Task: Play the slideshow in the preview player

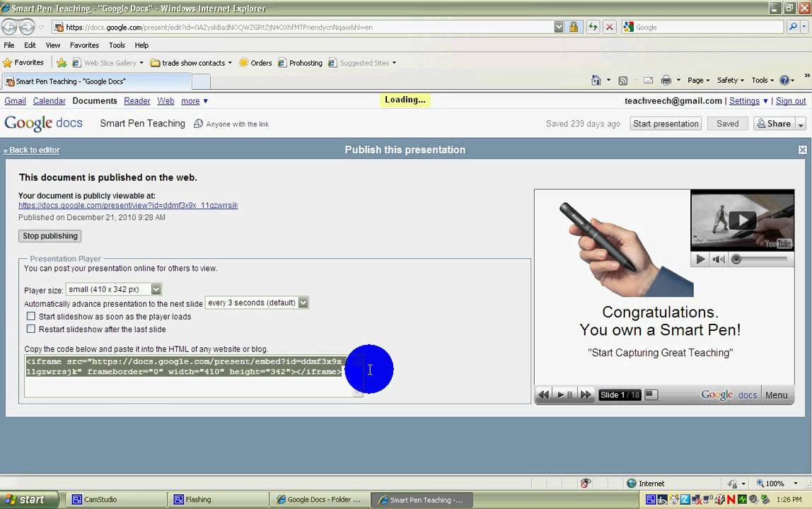Action: coord(559,394)
